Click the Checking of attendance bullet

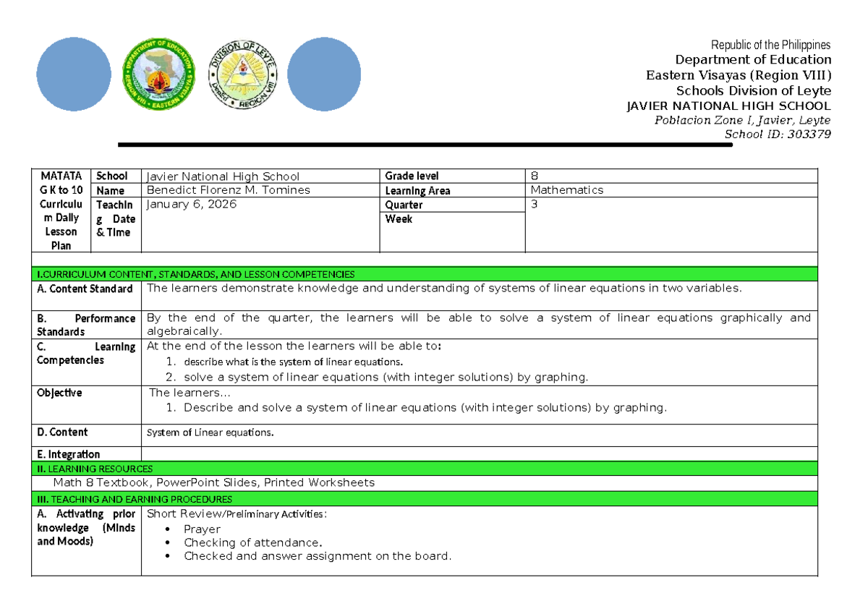point(253,542)
